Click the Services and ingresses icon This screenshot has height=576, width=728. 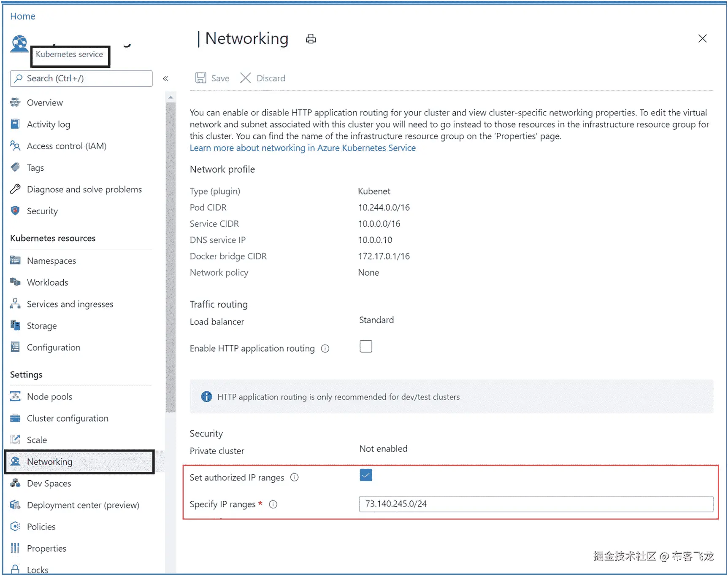pyautogui.click(x=15, y=304)
